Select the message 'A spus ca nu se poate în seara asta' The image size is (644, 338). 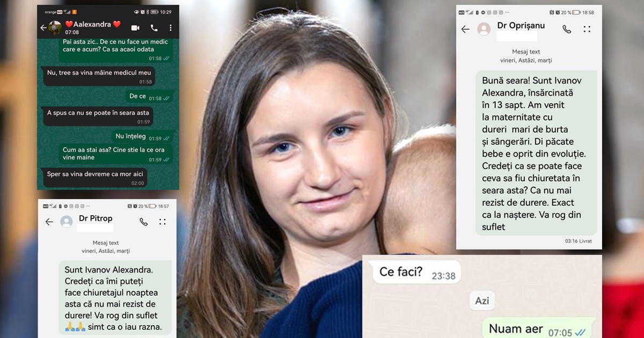point(98,116)
